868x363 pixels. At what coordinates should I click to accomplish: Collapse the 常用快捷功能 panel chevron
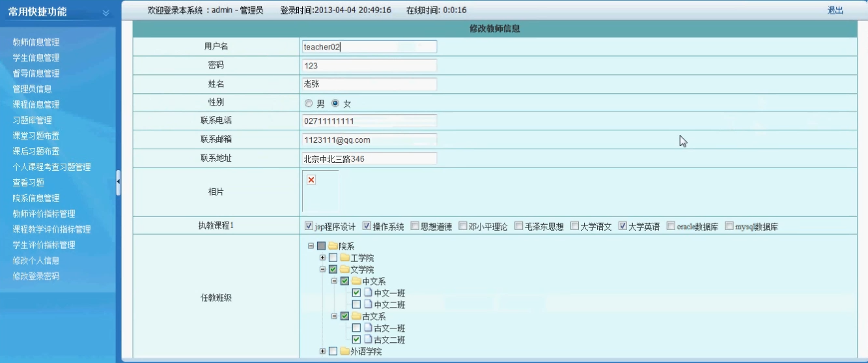tap(107, 12)
